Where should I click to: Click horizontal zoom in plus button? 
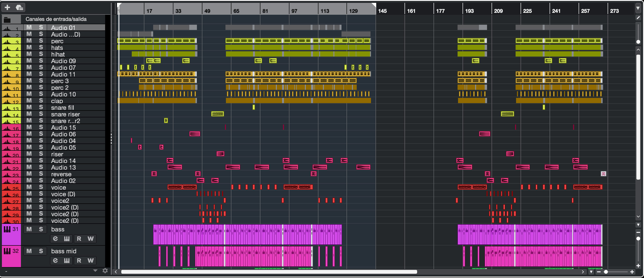(632, 272)
